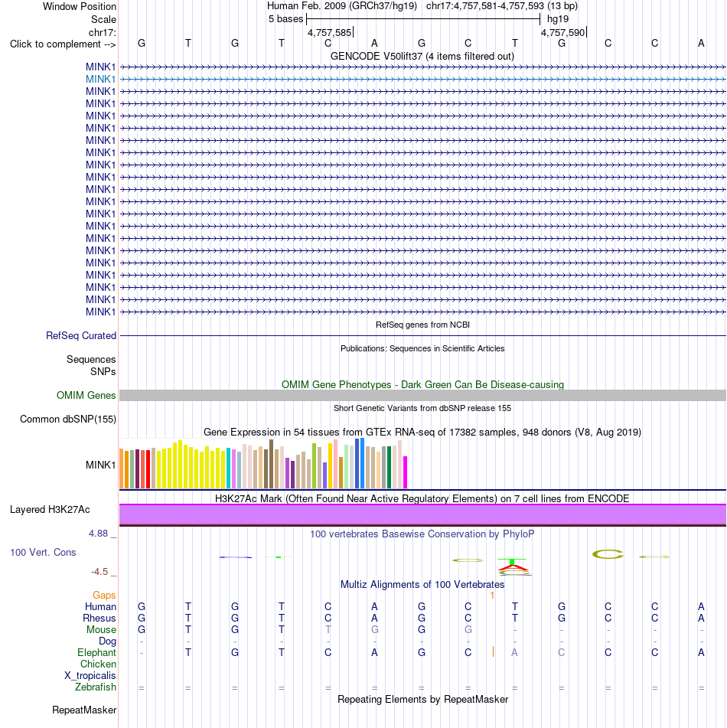Viewport: 727px width, 728px height.
Task: Click the GTEx Gene Expression track title
Action: click(x=422, y=433)
